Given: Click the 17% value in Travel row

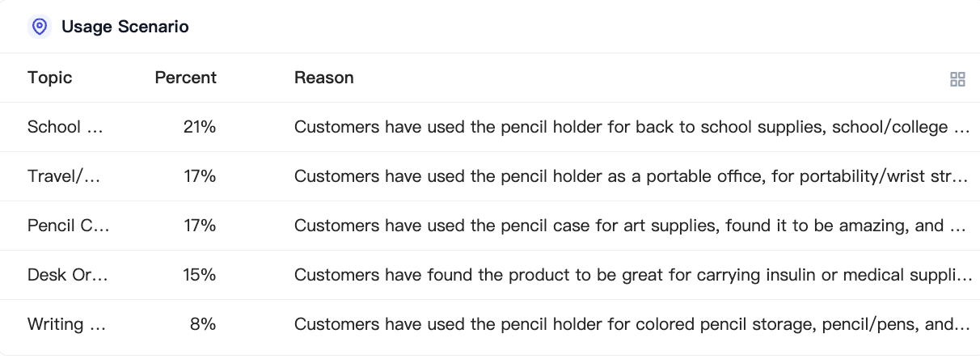Looking at the screenshot, I should click(x=200, y=176).
